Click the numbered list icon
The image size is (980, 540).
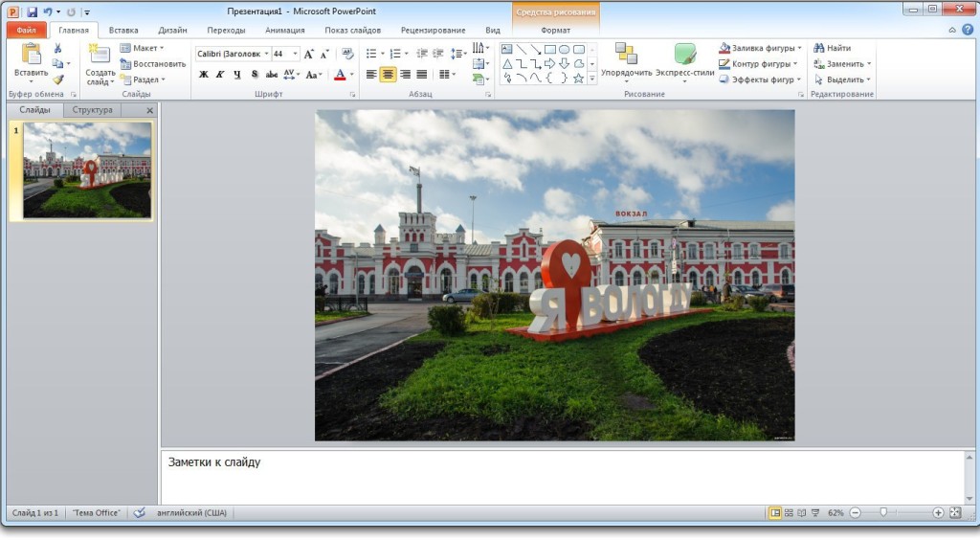point(395,54)
